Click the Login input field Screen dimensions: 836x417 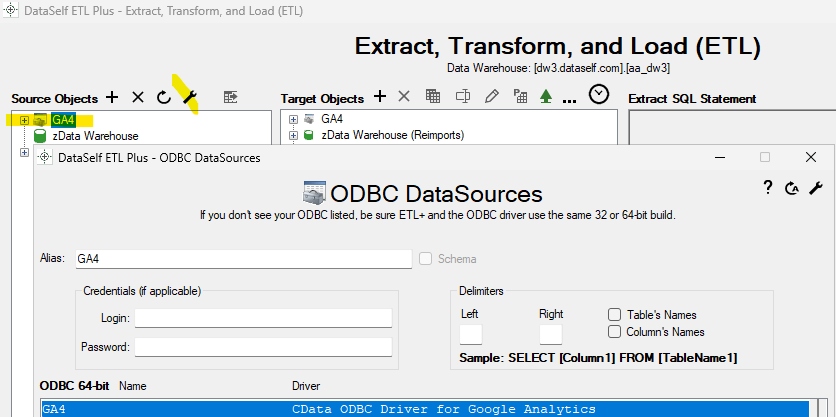tap(263, 318)
